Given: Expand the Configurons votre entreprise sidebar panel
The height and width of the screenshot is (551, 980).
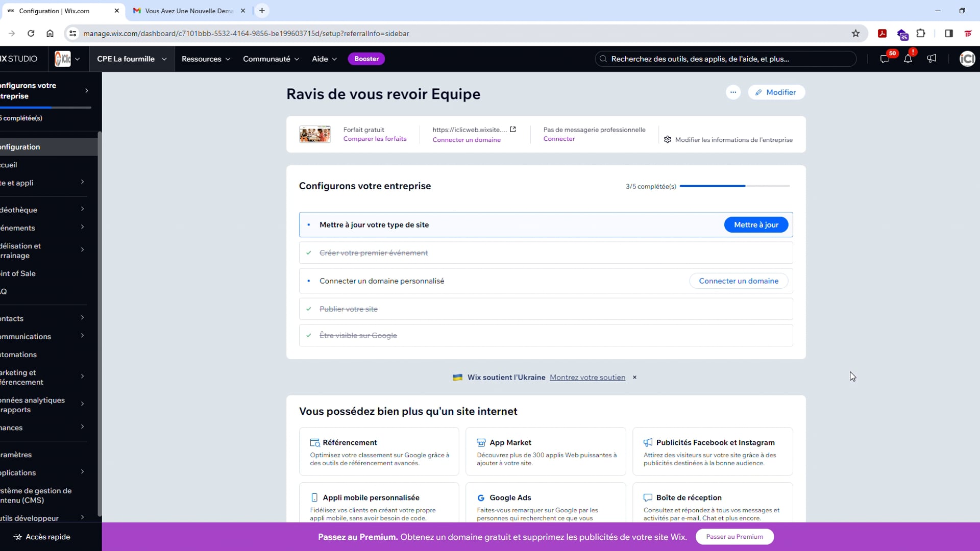Looking at the screenshot, I should point(87,91).
